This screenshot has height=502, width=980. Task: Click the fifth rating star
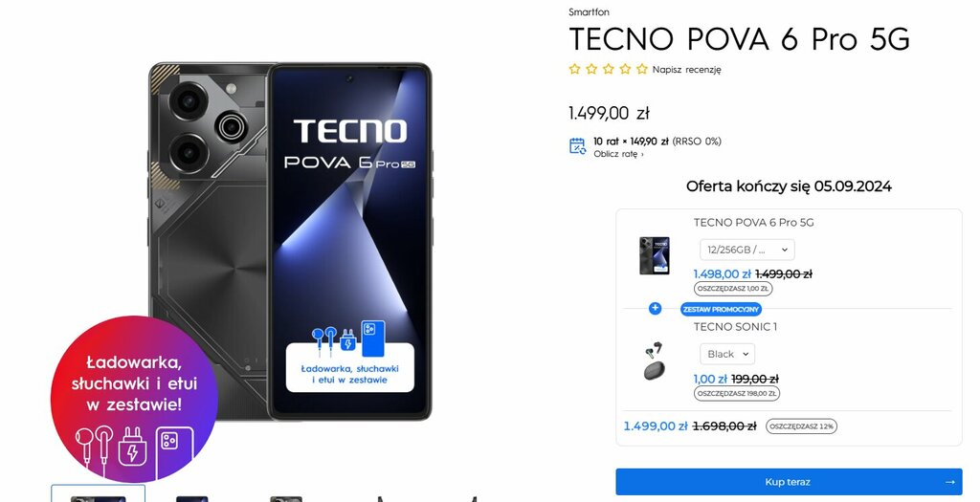(642, 69)
